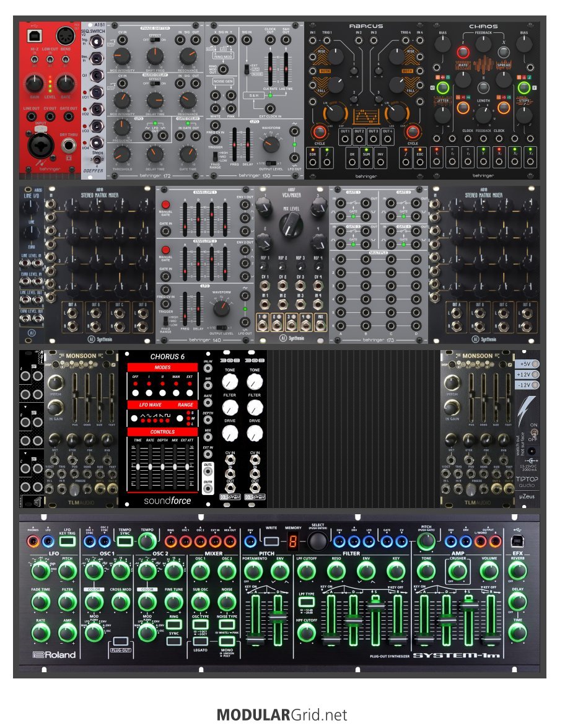
Task: Push the Envelope 1 MANUAL GATE button
Action: pos(165,204)
